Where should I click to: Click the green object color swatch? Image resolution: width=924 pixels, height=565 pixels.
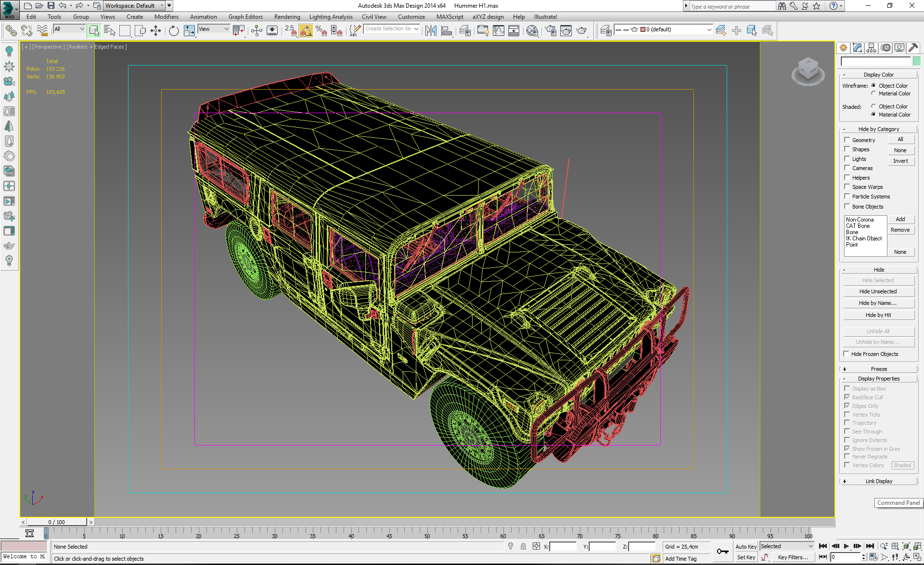916,61
